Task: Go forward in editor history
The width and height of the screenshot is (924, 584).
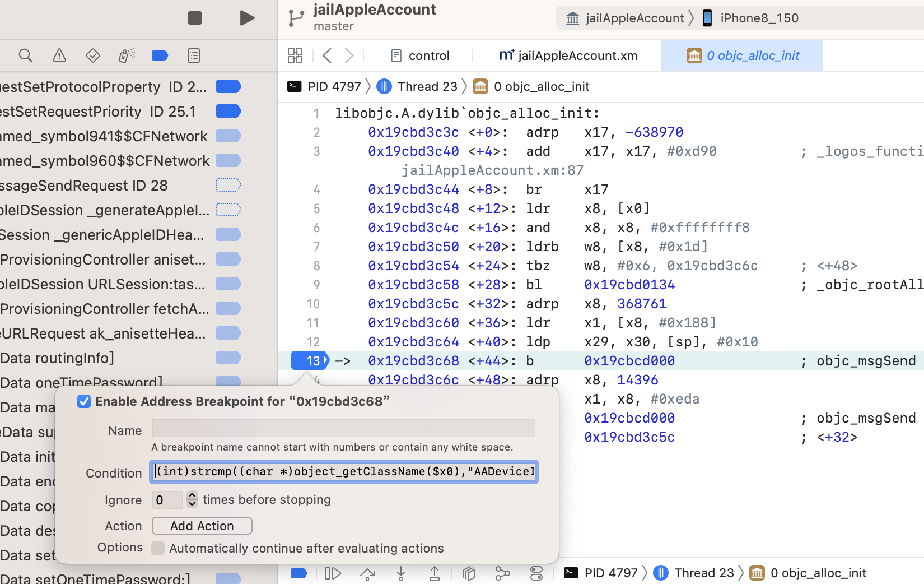Action: [x=349, y=55]
